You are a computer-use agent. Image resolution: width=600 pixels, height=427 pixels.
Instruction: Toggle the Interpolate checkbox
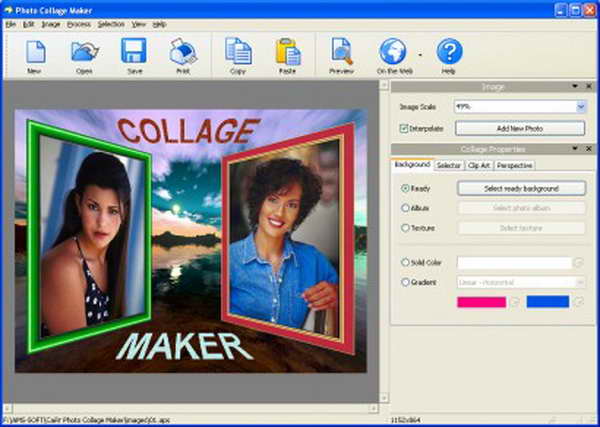404,128
